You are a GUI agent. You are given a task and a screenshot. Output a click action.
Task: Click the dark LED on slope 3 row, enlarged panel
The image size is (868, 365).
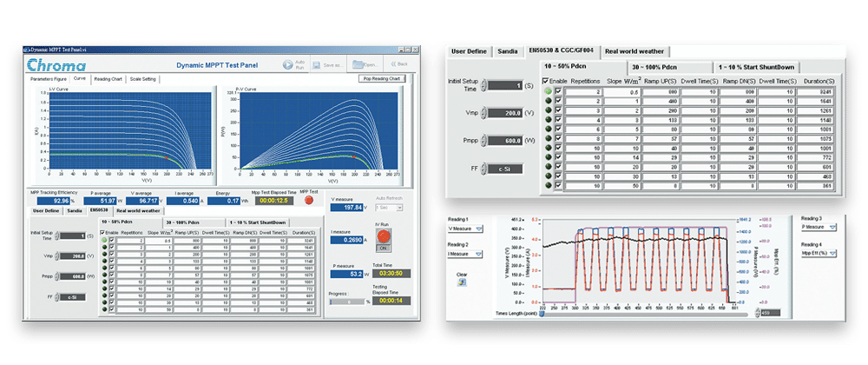(x=549, y=120)
